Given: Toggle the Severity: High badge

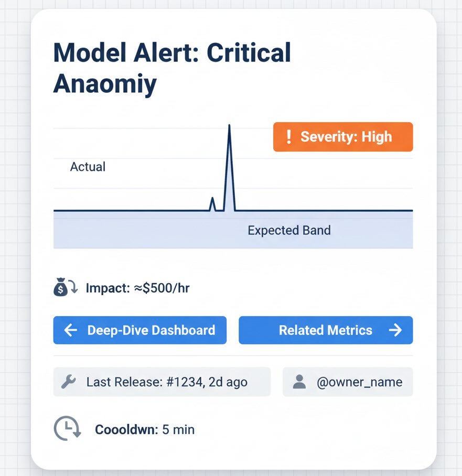Looking at the screenshot, I should click(x=342, y=137).
